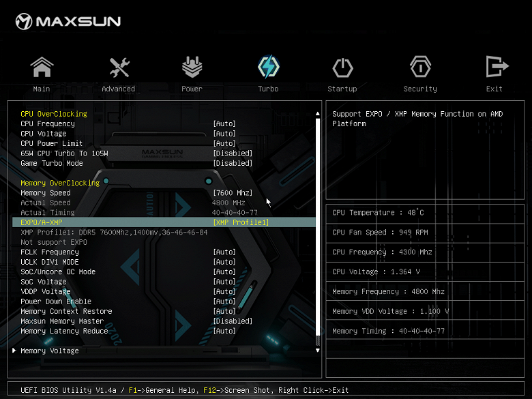The width and height of the screenshot is (532, 399).
Task: Click the Not support EXPO line
Action: tap(54, 242)
